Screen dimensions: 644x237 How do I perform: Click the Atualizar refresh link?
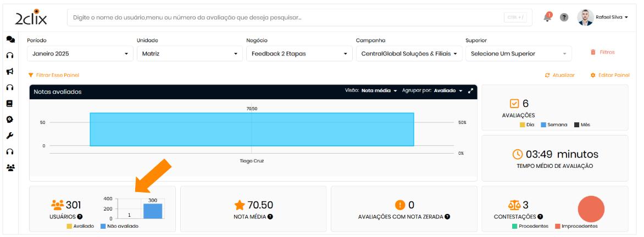(x=560, y=75)
